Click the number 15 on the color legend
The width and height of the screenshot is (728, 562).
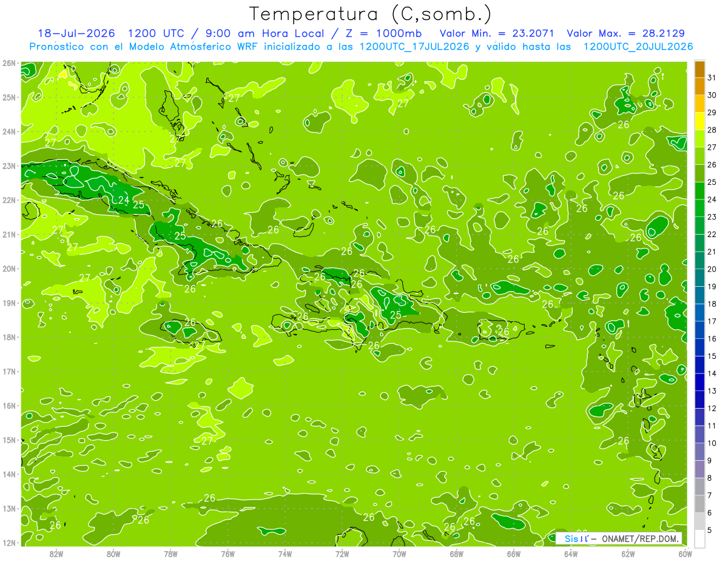(712, 356)
